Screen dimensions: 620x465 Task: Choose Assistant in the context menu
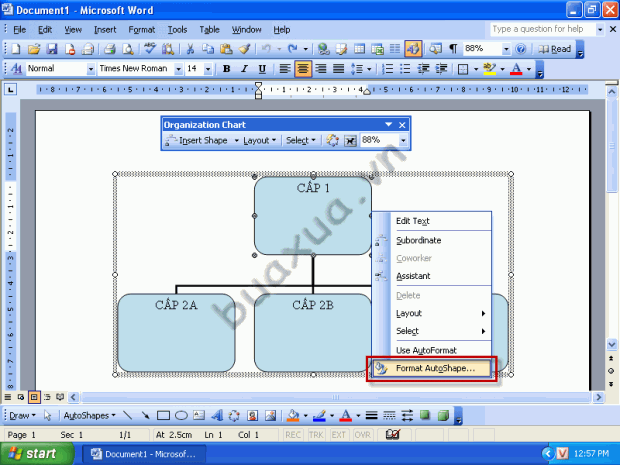coord(432,276)
